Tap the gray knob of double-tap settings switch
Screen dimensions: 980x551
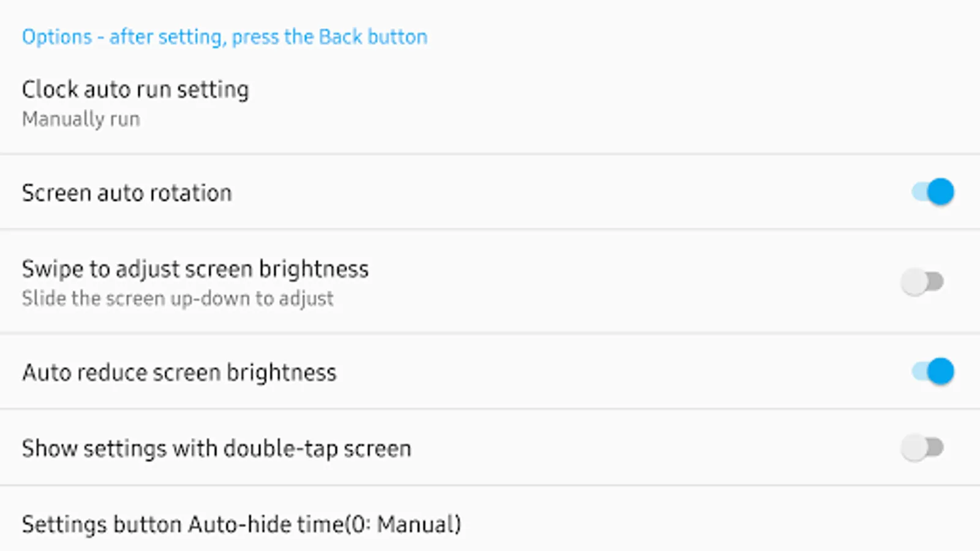(x=914, y=448)
